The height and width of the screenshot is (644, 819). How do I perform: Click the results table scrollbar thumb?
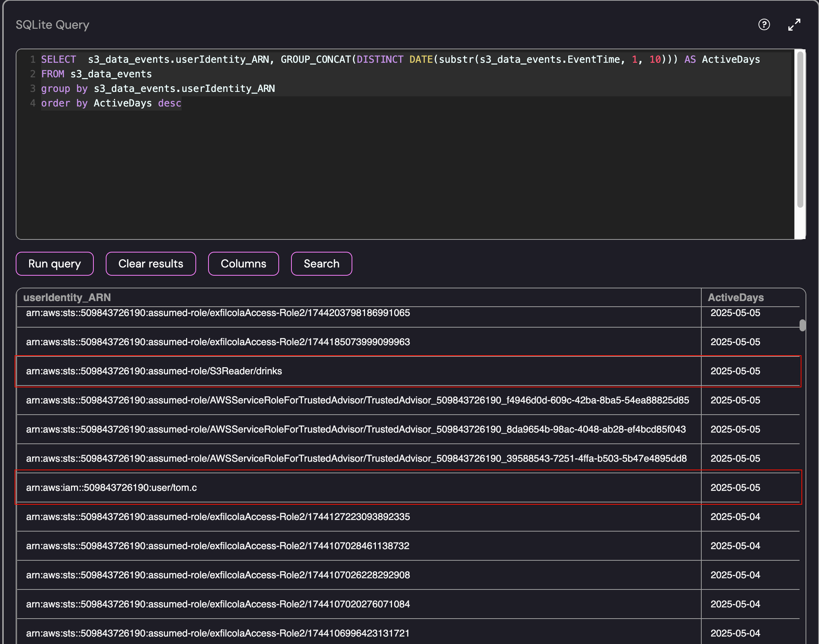pos(803,325)
